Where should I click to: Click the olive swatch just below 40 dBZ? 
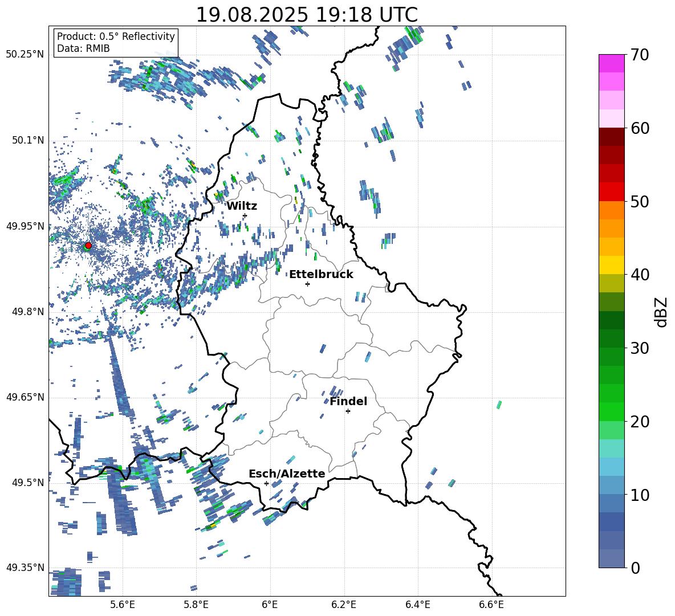tap(612, 283)
